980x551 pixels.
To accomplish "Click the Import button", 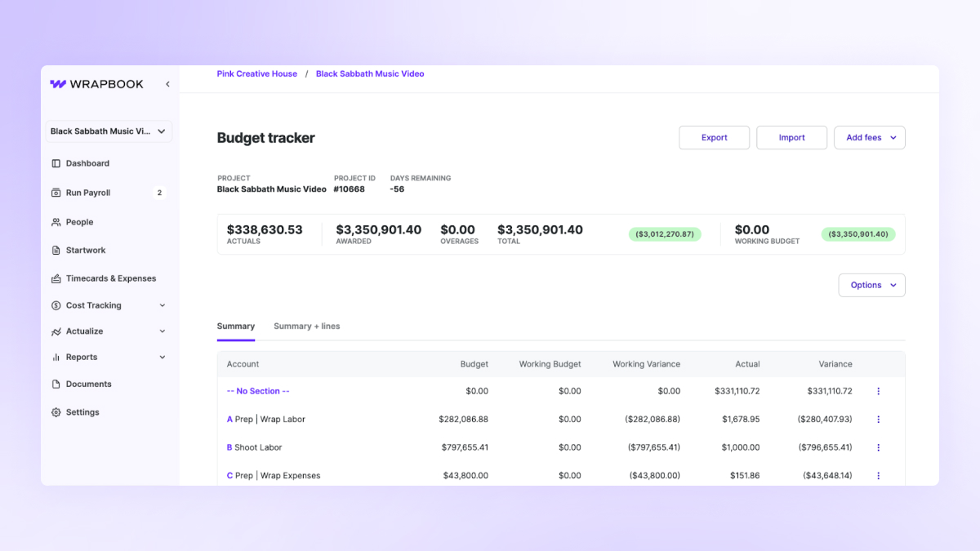I will click(x=792, y=138).
